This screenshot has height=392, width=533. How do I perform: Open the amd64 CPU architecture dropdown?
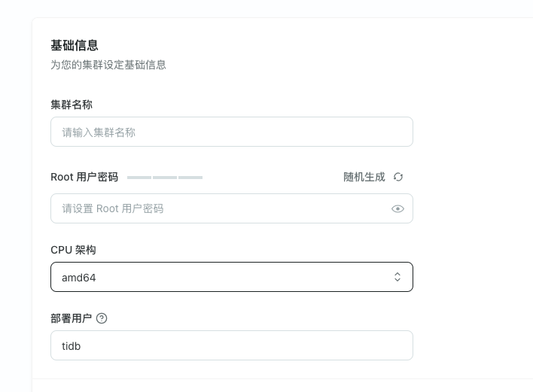pos(231,277)
